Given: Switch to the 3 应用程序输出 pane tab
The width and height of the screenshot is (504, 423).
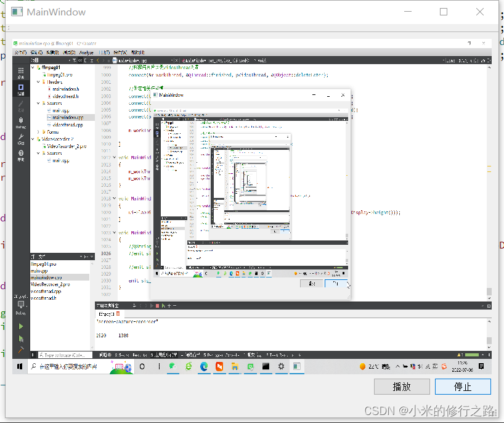Looking at the screenshot, I should click(x=164, y=355).
